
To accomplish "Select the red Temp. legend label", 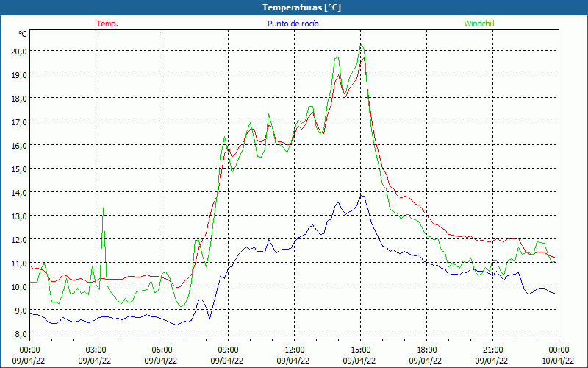I will pos(107,24).
